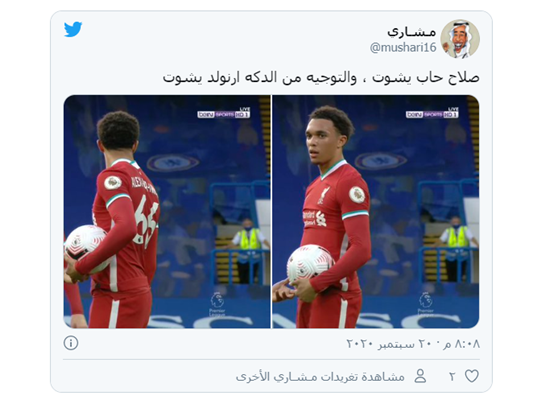Screen dimensions: 550x400
Task: Click the Arabic tweet text about صلاح
Action: coord(321,78)
